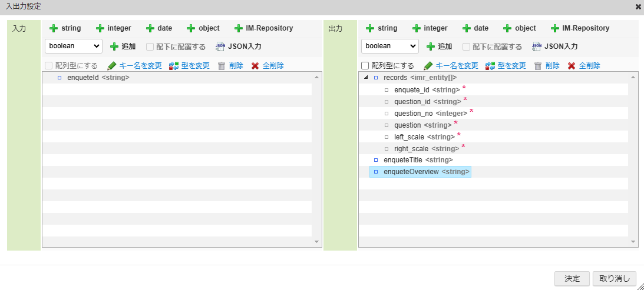Click キー名を変更 in input panel
The width and height of the screenshot is (644, 290).
click(134, 66)
